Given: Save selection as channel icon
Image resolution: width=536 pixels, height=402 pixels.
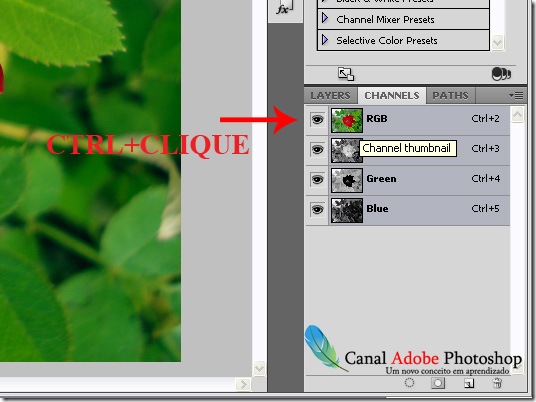Looking at the screenshot, I should (x=438, y=383).
